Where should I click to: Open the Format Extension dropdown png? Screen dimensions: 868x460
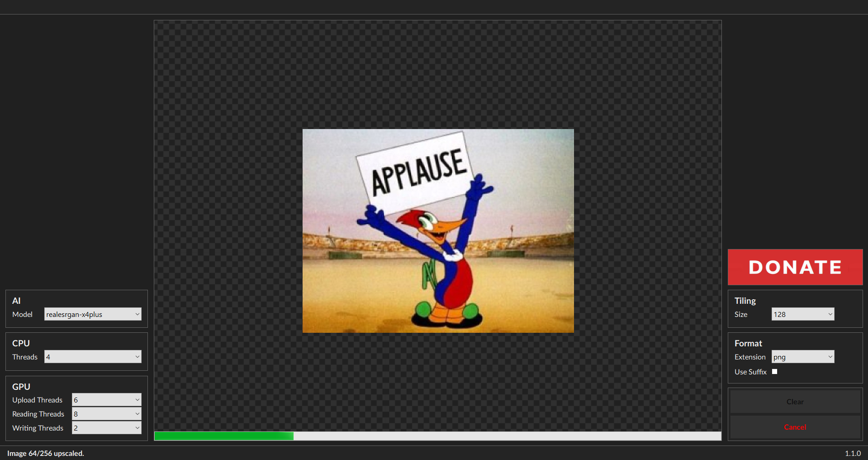(x=803, y=357)
